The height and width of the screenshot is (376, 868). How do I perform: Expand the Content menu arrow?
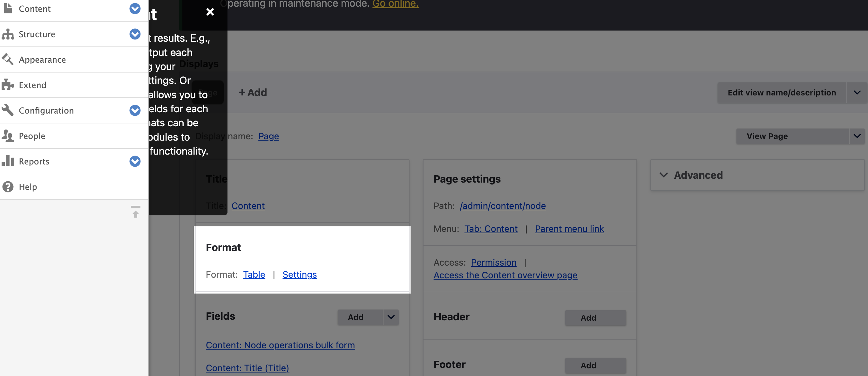[x=135, y=9]
